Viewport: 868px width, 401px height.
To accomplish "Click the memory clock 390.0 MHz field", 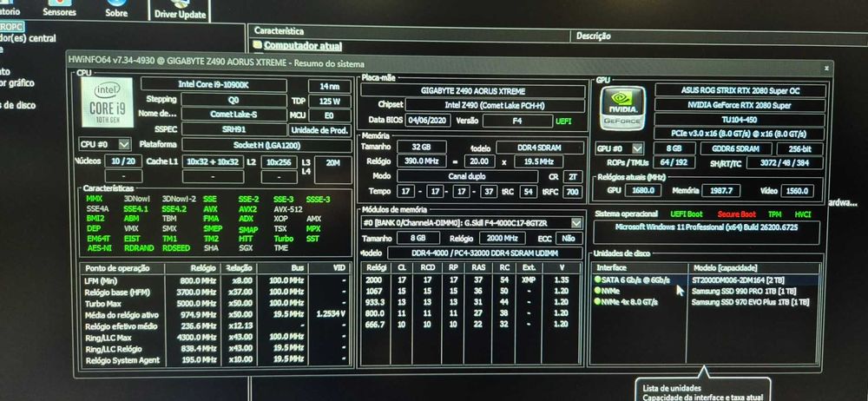I will point(422,161).
